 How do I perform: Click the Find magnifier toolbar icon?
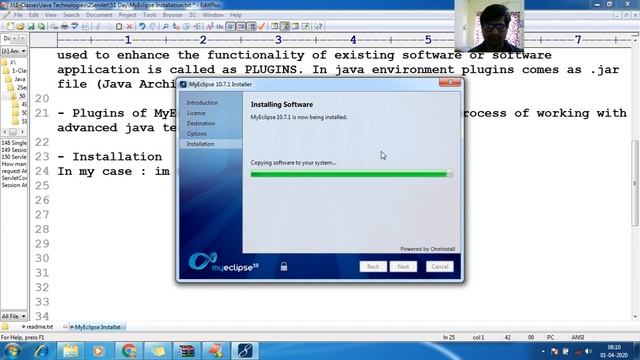165,27
